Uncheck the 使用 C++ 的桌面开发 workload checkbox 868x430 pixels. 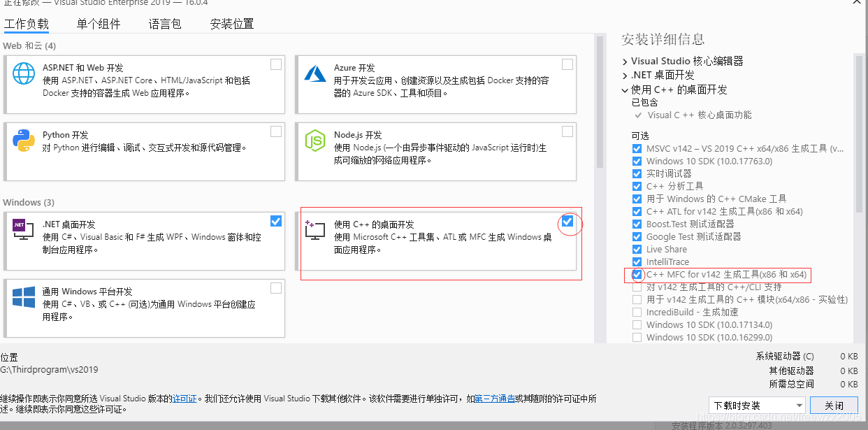pyautogui.click(x=567, y=221)
